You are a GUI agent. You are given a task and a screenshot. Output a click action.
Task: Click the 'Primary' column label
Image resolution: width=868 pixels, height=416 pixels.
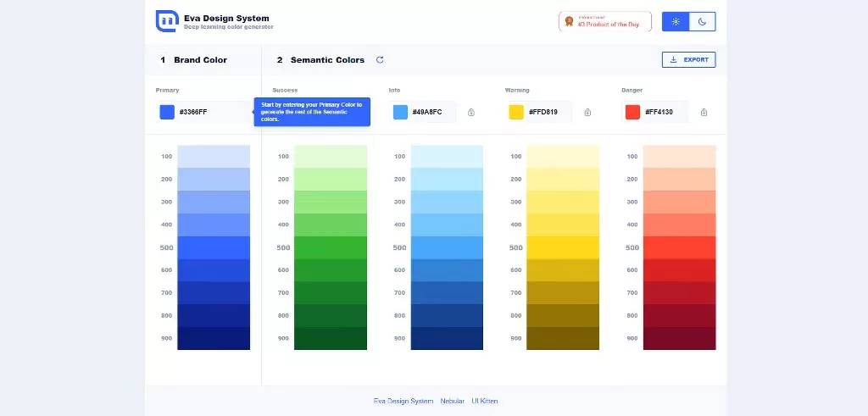[x=167, y=90]
